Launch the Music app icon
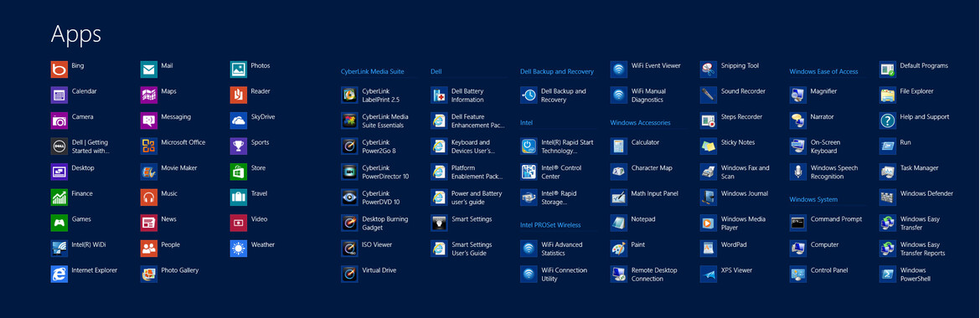This screenshot has width=980, height=318. point(149,197)
